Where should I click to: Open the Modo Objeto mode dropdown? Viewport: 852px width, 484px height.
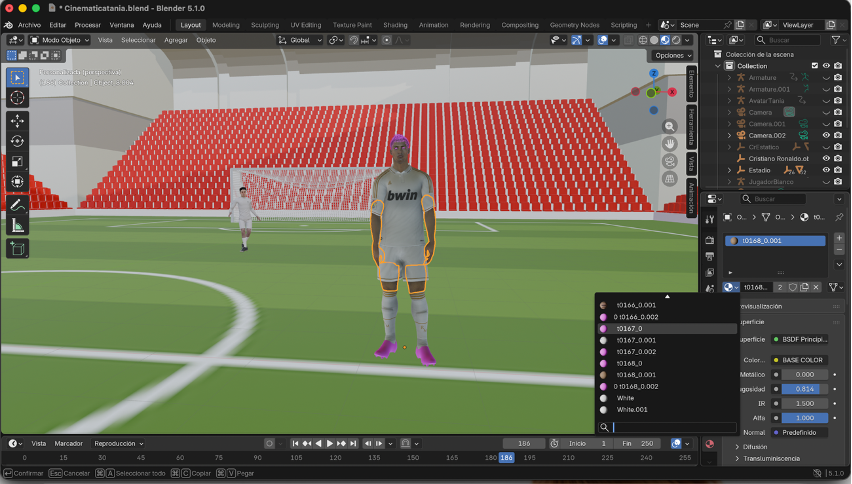tap(59, 40)
